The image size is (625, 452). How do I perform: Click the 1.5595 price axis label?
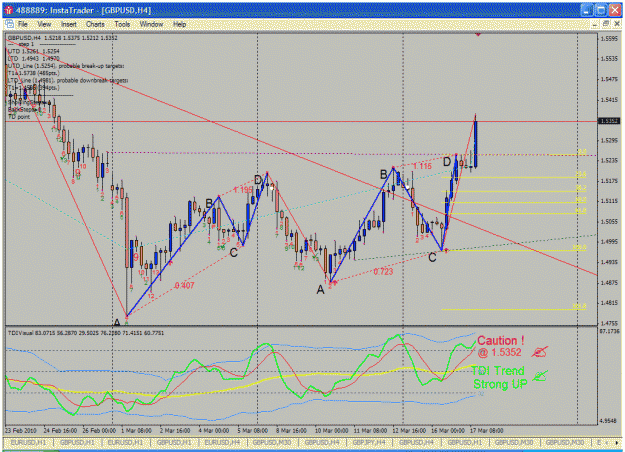click(x=609, y=38)
